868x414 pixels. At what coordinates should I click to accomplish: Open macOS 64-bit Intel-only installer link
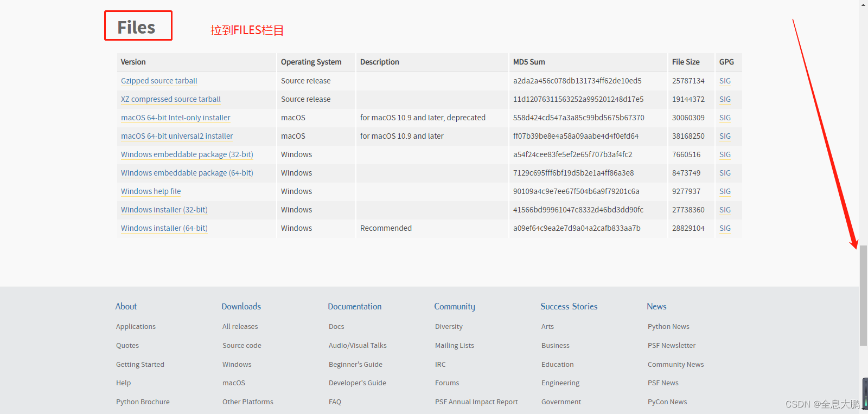176,118
